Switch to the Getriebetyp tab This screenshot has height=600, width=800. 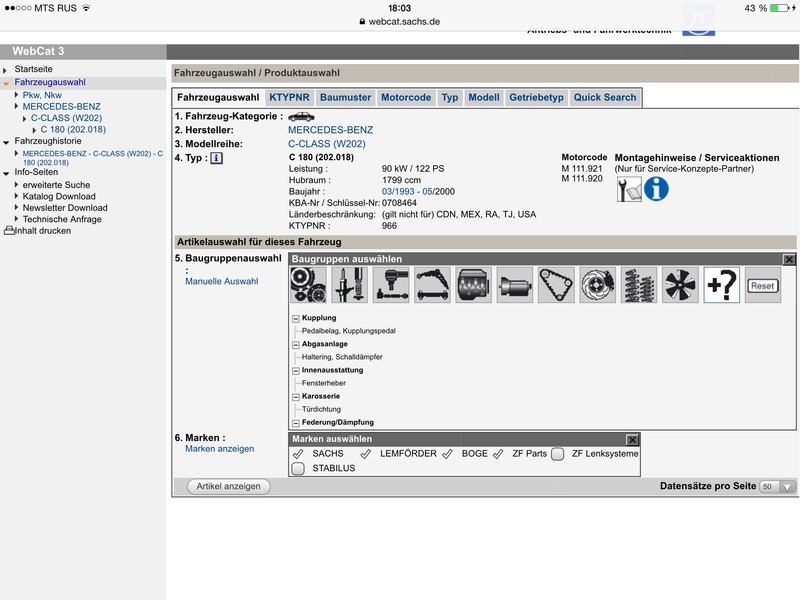tap(536, 97)
